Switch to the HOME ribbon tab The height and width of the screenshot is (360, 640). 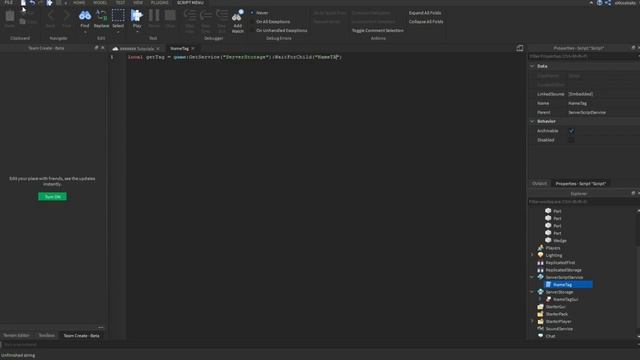click(x=79, y=2)
